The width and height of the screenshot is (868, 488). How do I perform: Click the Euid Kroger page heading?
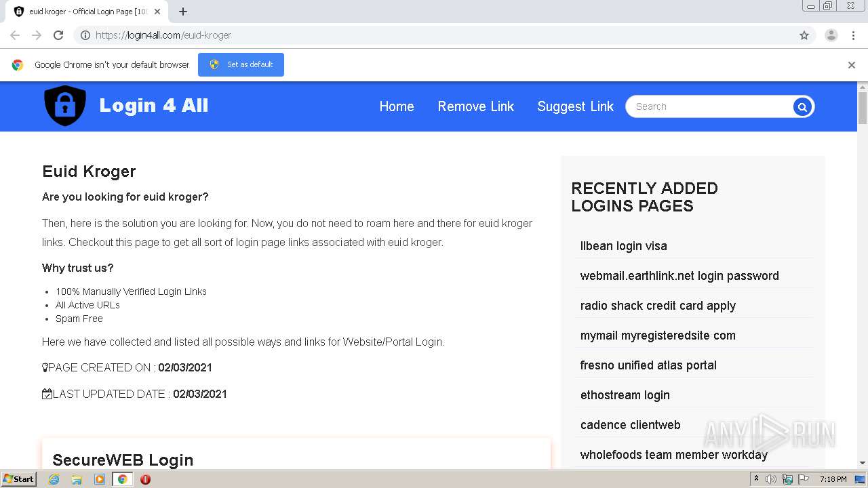click(89, 171)
